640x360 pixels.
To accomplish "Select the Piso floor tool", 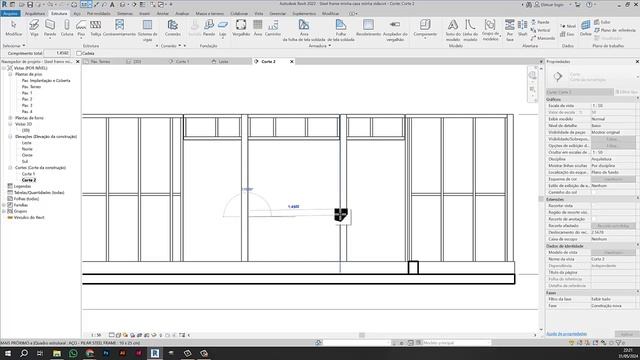I will [81, 28].
